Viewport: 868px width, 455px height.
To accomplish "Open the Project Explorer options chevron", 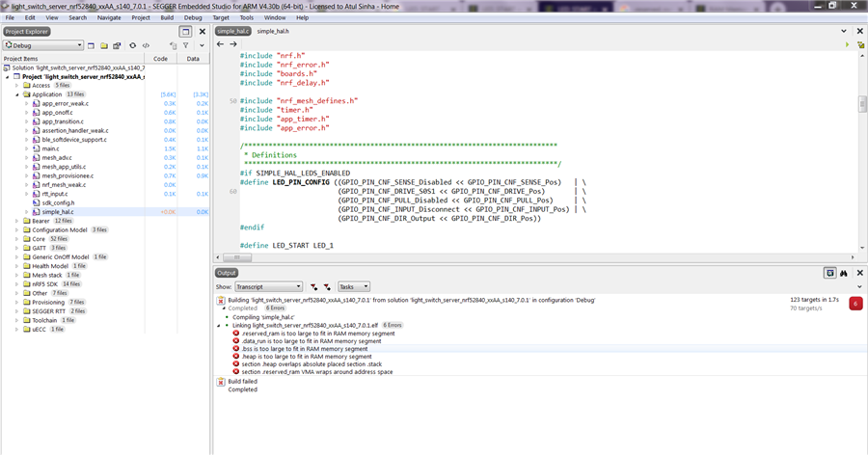I will coord(203,45).
